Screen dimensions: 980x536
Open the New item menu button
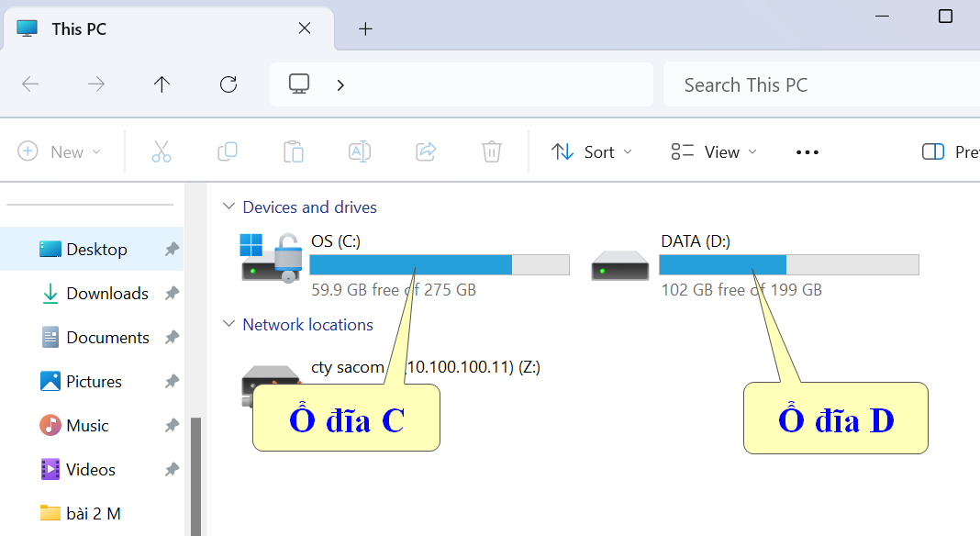60,152
